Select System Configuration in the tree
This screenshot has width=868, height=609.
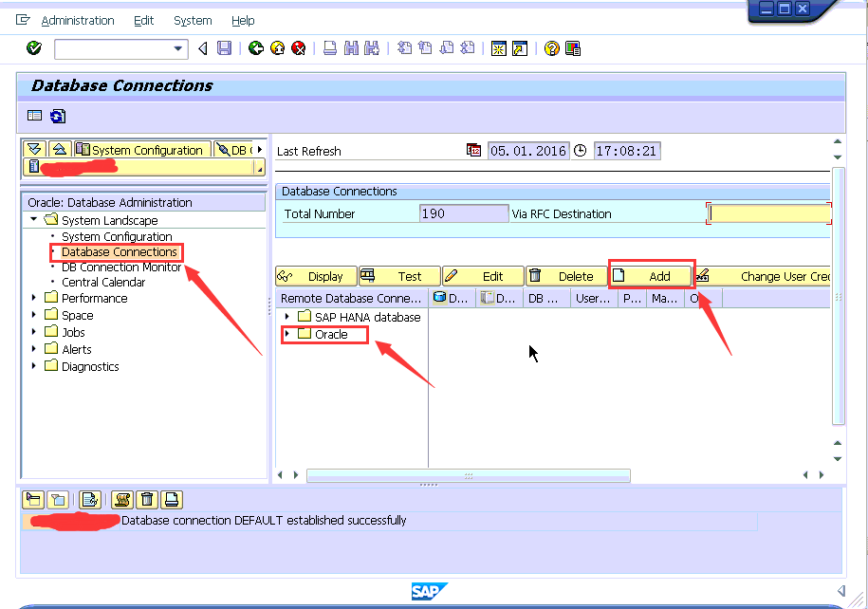(117, 236)
